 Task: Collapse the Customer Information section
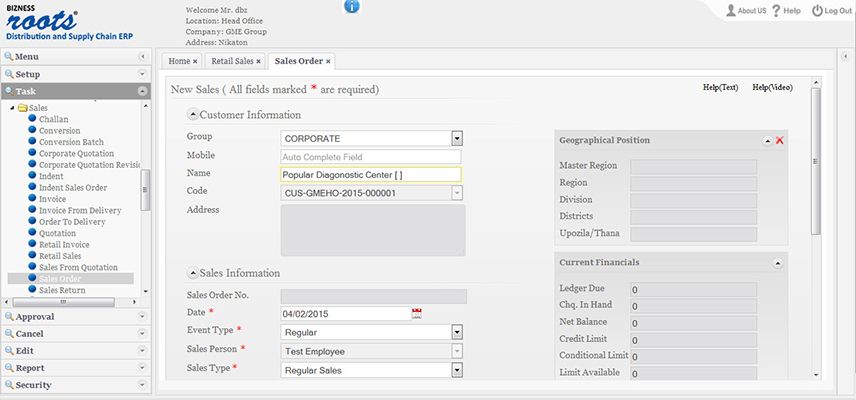(193, 115)
